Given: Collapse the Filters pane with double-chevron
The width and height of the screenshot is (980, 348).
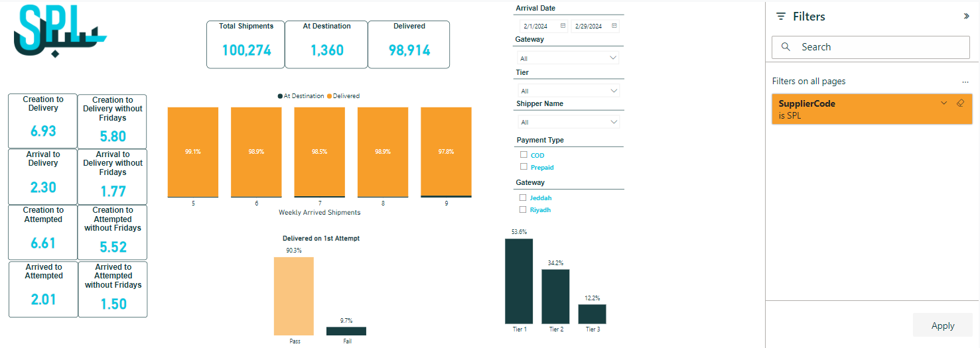Looking at the screenshot, I should click(x=966, y=17).
